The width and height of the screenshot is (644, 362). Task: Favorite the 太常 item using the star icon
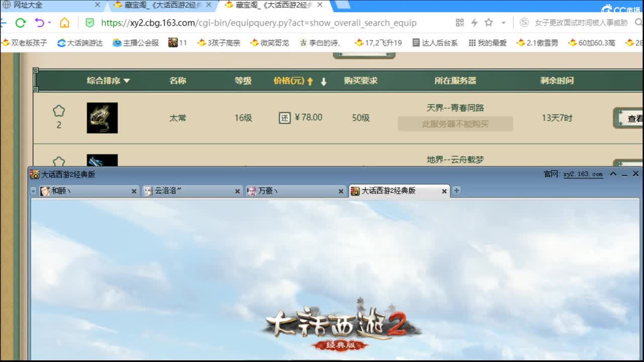(59, 111)
